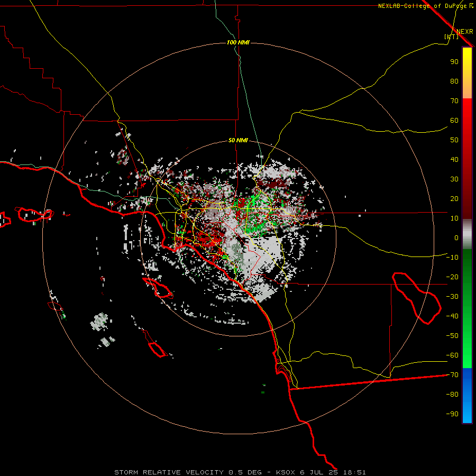Click the -80 value on velocity scale
Image resolution: width=476 pixels, height=476 pixels.
pos(452,395)
